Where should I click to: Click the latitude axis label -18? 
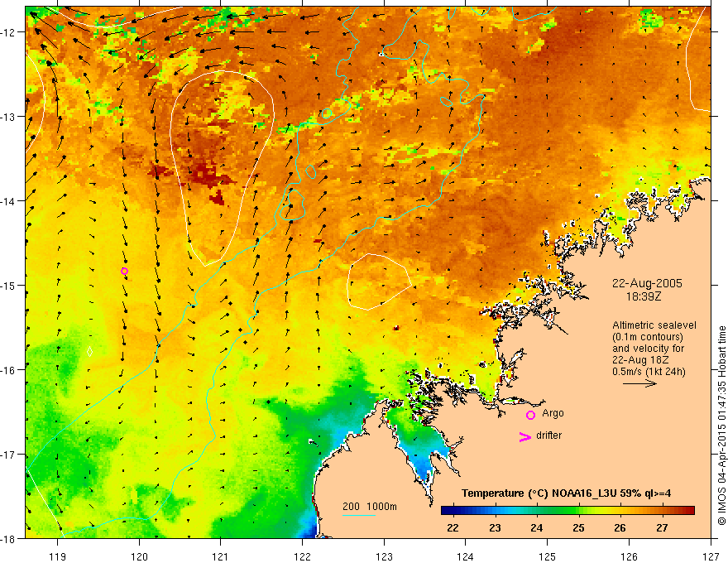point(9,538)
